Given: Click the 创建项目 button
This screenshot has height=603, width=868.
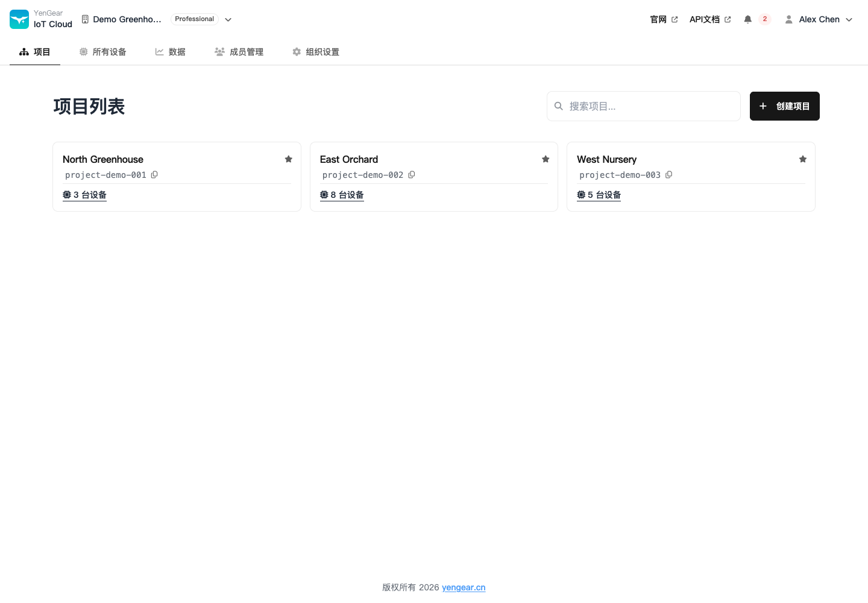Looking at the screenshot, I should click(x=785, y=106).
